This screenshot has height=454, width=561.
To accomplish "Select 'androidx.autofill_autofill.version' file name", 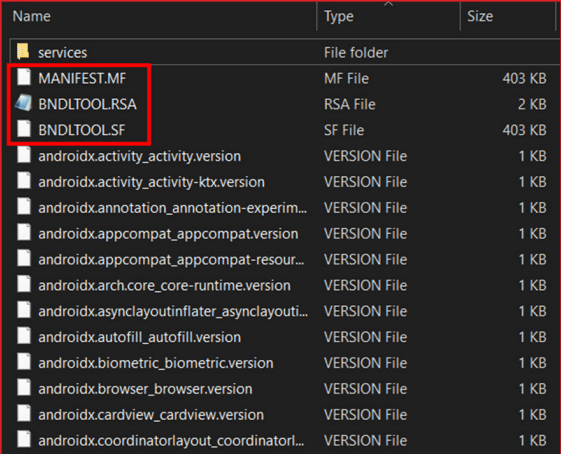I will pos(140,337).
